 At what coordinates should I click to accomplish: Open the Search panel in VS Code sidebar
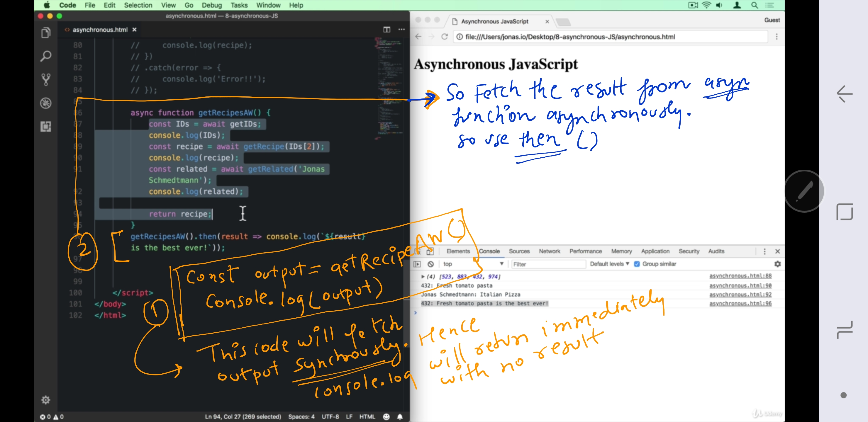tap(46, 56)
